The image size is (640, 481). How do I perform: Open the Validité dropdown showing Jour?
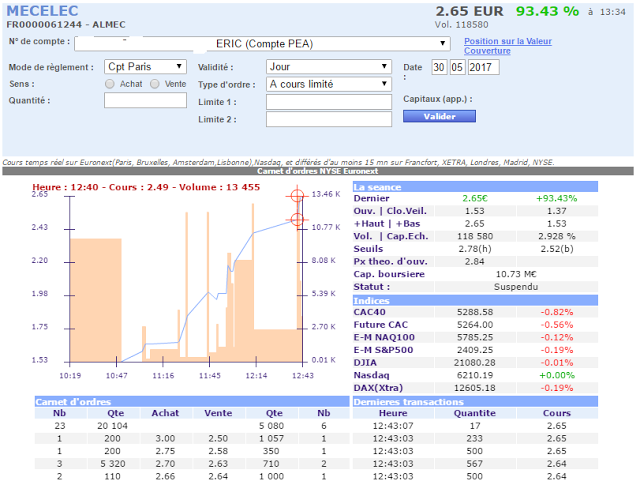point(329,67)
